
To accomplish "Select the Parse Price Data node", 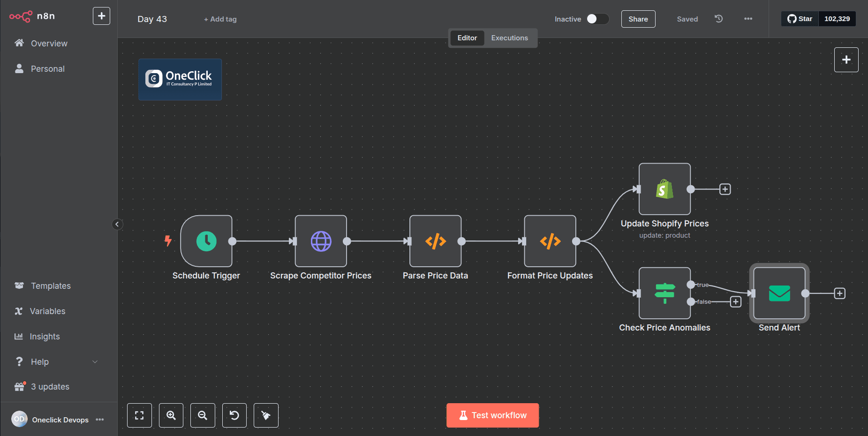I will pos(435,241).
